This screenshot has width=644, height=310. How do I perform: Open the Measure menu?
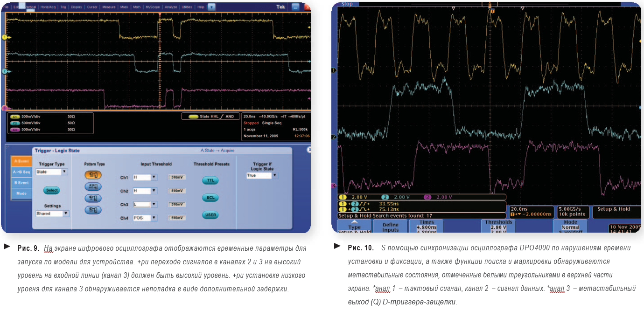click(x=109, y=7)
